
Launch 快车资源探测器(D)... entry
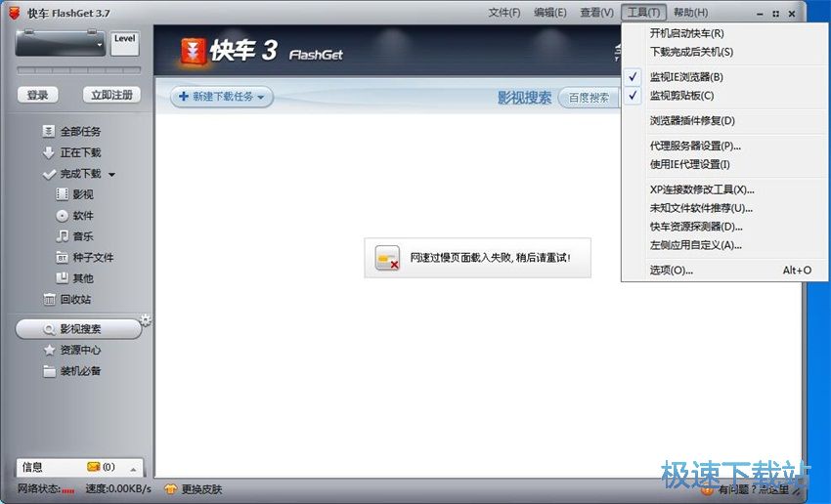click(x=696, y=227)
